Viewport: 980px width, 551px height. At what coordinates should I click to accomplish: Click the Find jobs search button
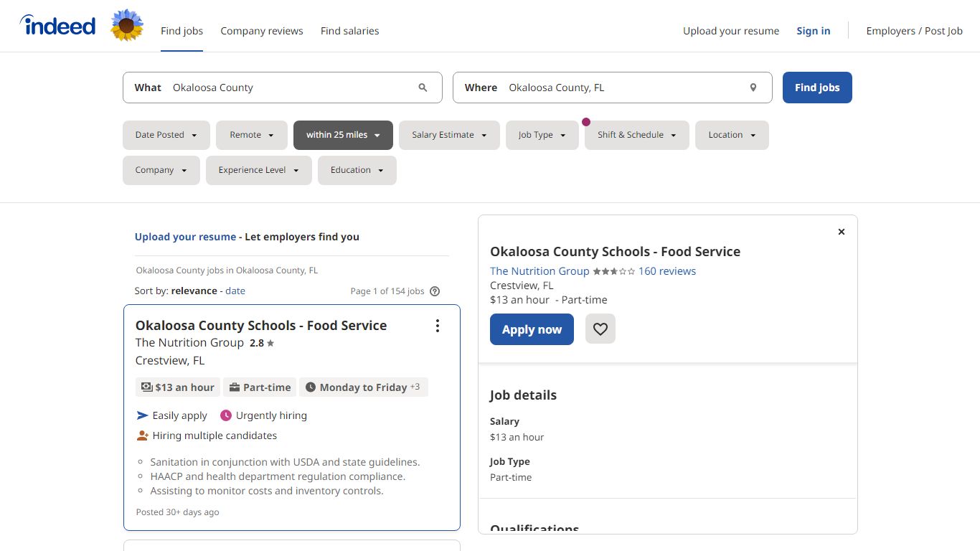tap(817, 88)
